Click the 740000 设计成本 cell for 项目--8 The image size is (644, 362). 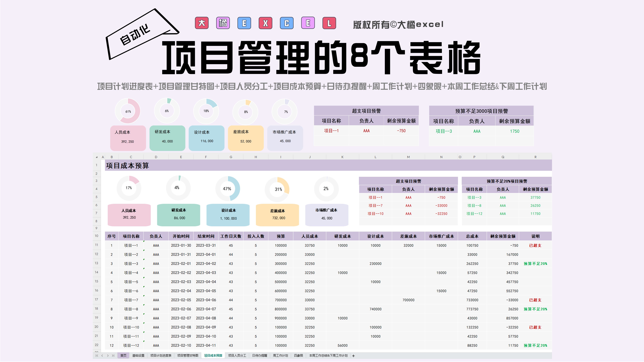375,309
